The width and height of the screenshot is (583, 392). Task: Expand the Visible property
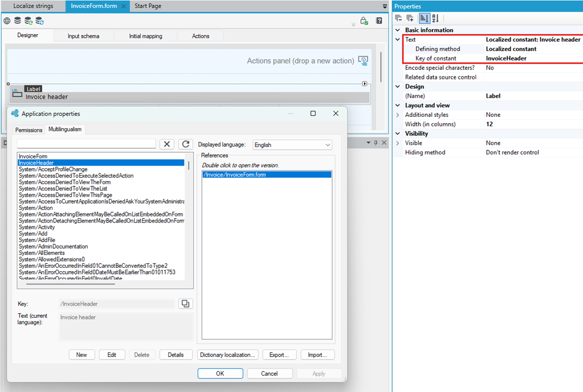click(398, 143)
